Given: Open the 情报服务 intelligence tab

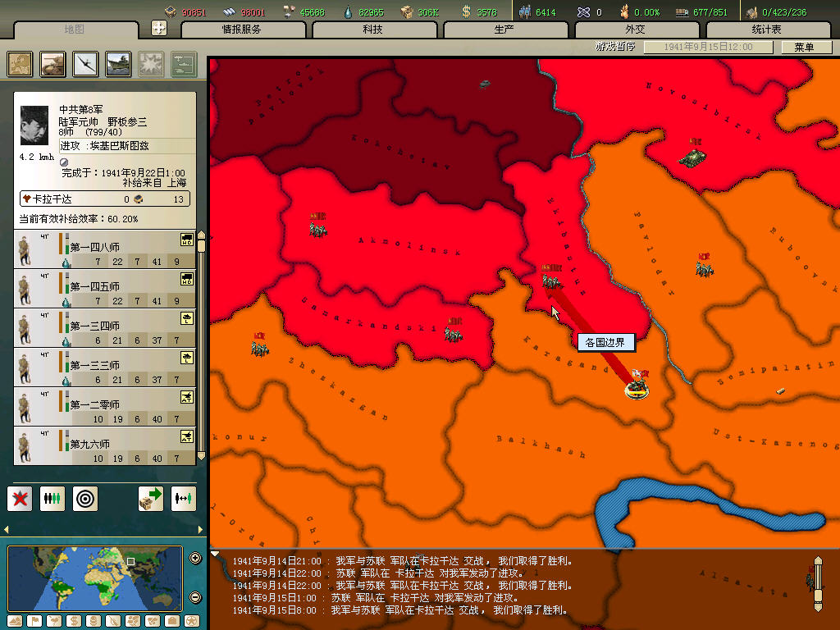Looking at the screenshot, I should point(242,30).
